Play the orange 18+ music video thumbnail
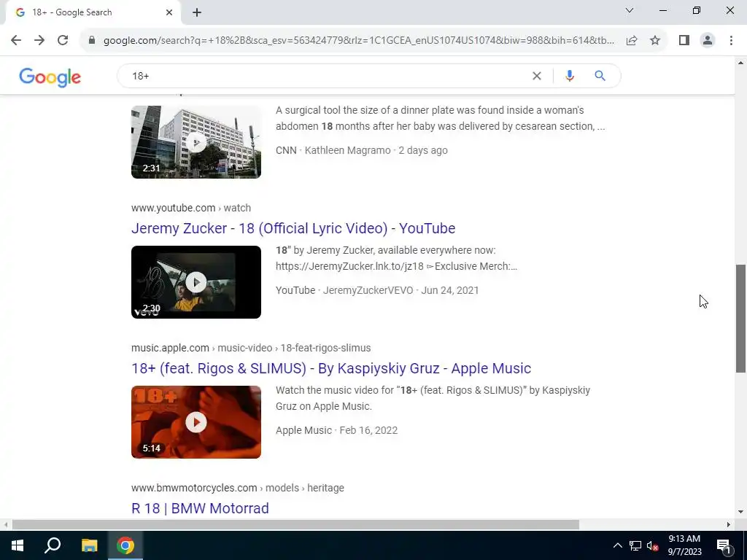747x560 pixels. coord(196,422)
